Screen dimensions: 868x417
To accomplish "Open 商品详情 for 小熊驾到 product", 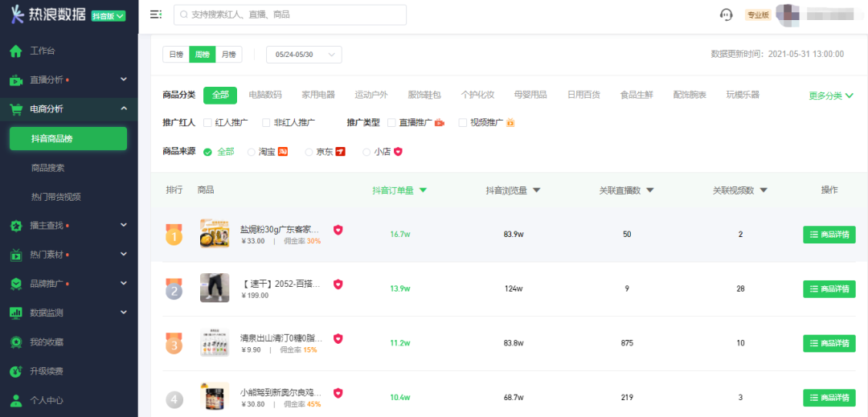I will pyautogui.click(x=829, y=398).
